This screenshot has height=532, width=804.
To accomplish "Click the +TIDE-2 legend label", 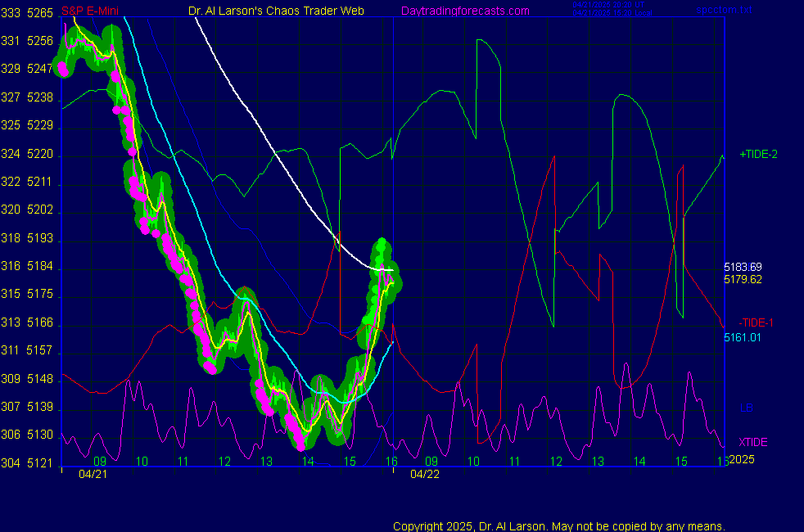I will point(759,154).
